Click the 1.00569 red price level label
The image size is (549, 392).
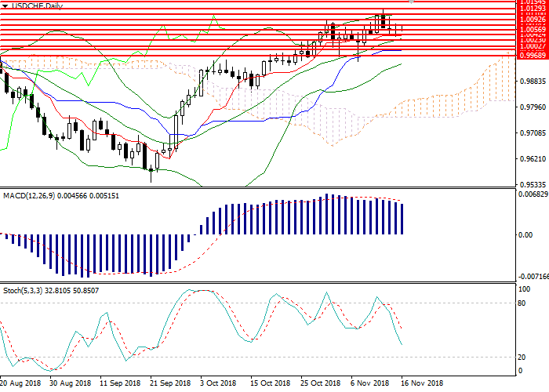point(533,30)
